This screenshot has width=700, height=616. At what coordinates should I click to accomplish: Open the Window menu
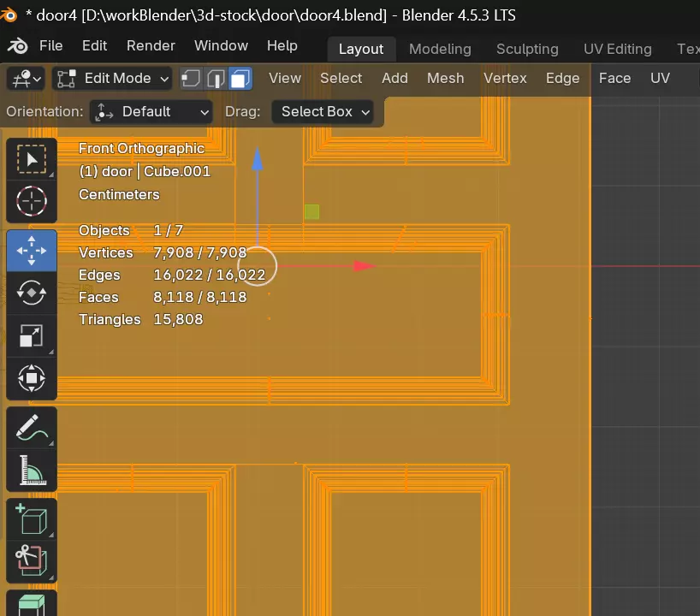[x=221, y=46]
